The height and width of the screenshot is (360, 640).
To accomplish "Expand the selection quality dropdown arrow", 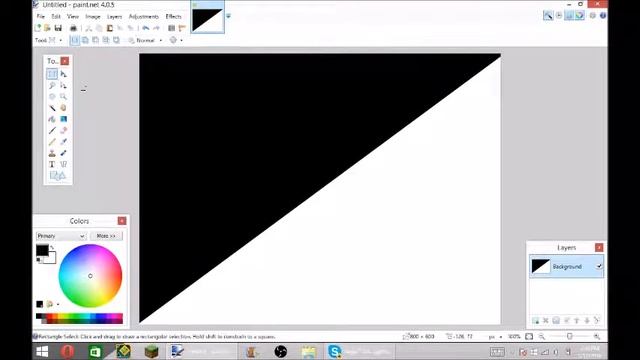I will point(181,40).
